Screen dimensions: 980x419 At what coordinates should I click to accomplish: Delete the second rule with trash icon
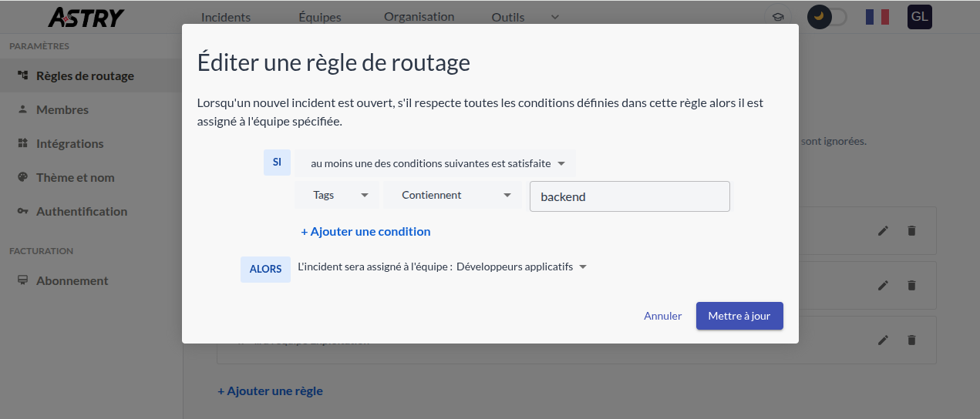coord(911,285)
